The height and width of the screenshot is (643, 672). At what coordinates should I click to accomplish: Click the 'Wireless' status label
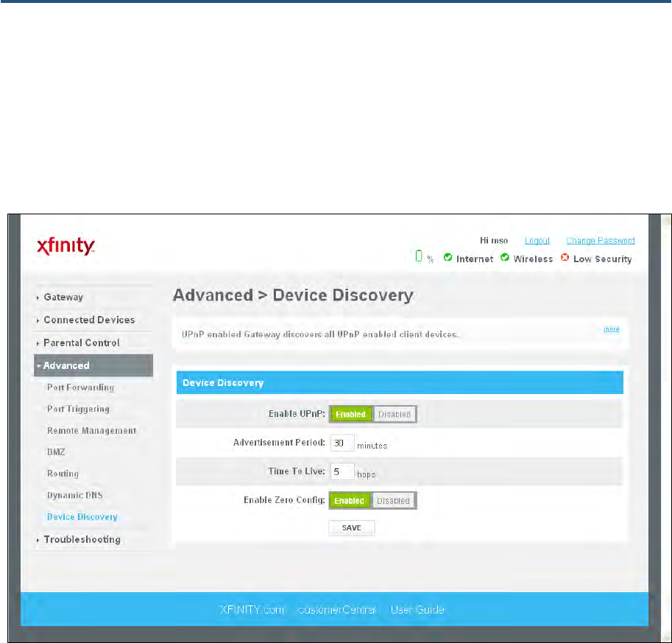click(x=533, y=259)
